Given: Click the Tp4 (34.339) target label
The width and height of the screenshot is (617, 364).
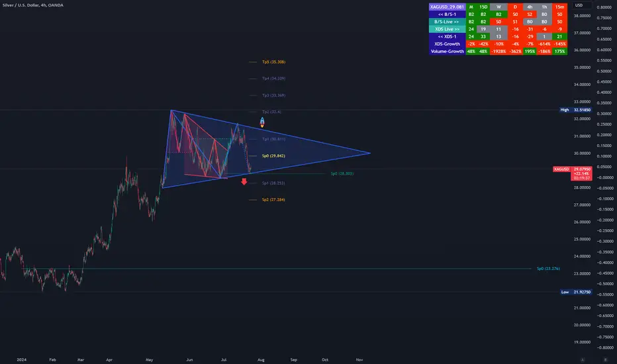Looking at the screenshot, I should click(x=273, y=78).
